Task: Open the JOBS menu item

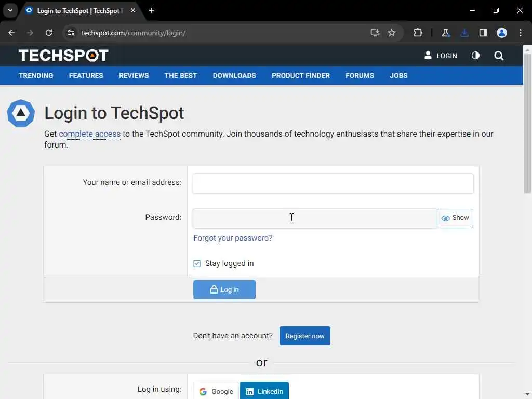Action: (x=398, y=76)
